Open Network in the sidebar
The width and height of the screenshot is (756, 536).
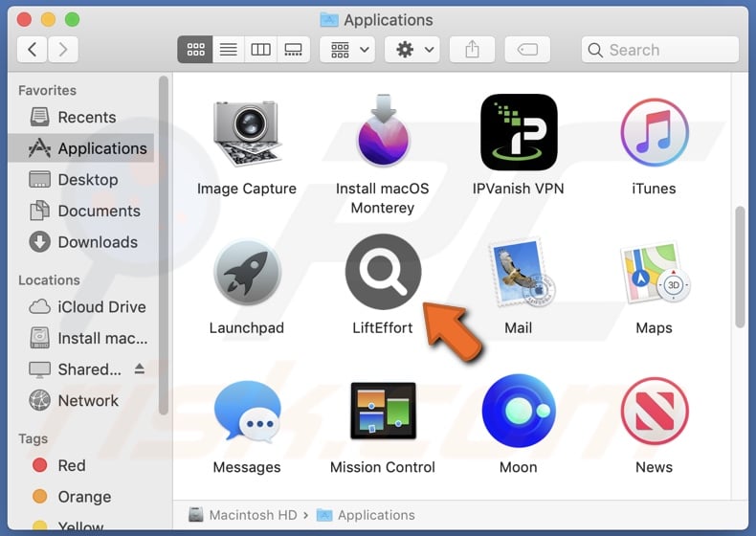(x=81, y=400)
